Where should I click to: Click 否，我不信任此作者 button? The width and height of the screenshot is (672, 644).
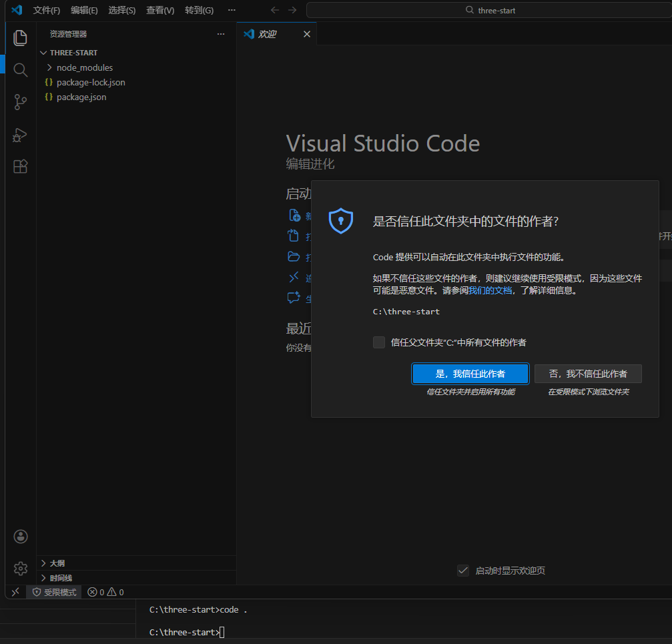click(588, 374)
